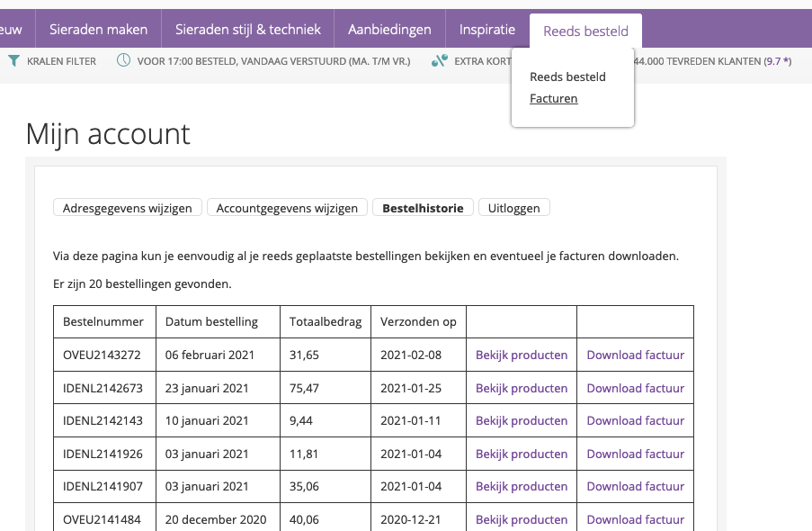Expand Sieraden stijl & techniek menu
The image size is (812, 531).
tap(248, 30)
